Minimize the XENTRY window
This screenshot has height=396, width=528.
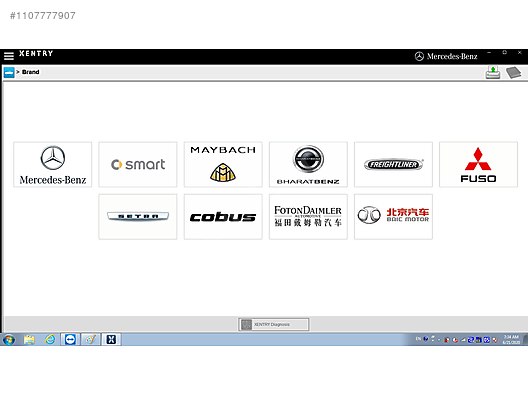click(489, 53)
